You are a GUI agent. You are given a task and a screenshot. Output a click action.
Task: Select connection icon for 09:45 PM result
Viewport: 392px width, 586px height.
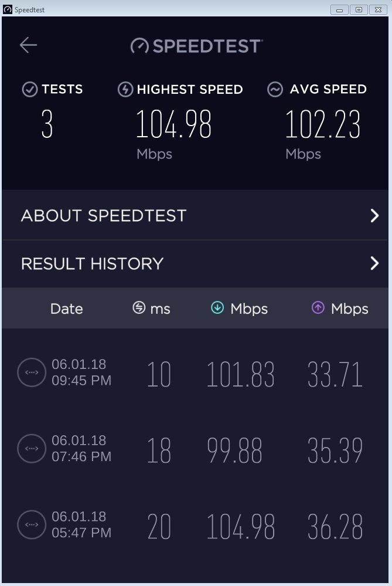click(x=32, y=372)
